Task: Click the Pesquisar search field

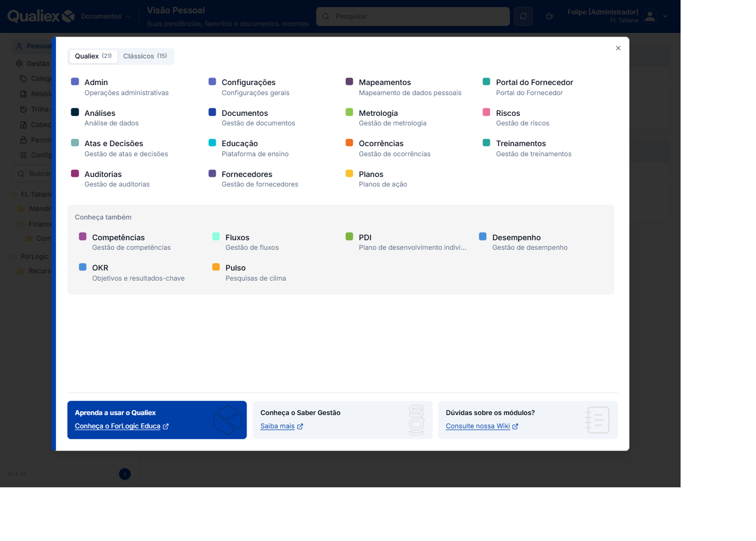Action: tap(413, 16)
